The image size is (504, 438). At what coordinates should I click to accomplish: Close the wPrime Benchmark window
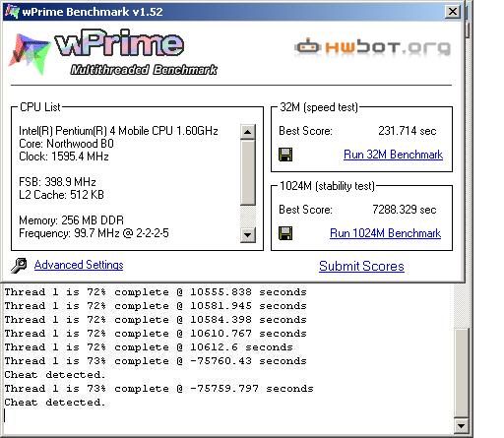tap(453, 12)
